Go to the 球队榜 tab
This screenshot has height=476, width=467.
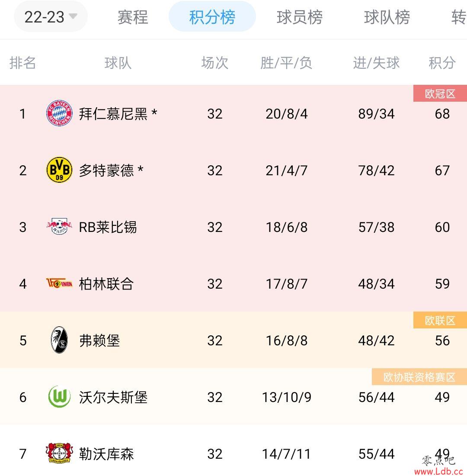[x=387, y=17]
